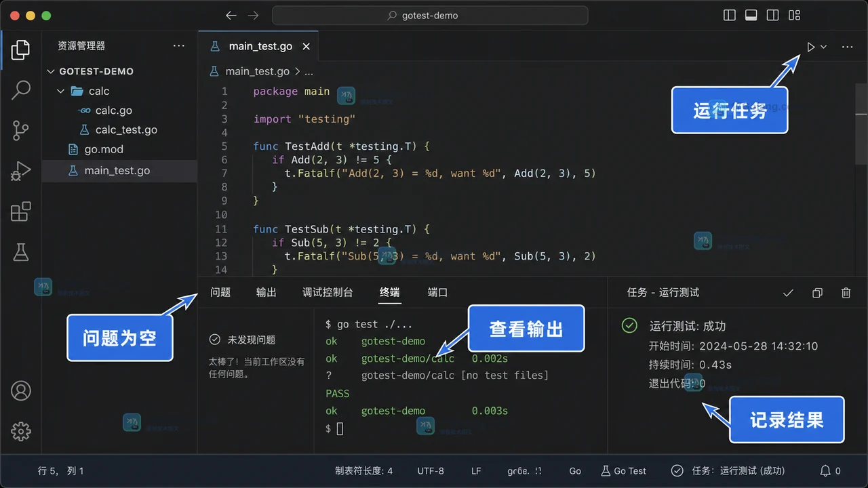Click the checkmark icon in task panel header
This screenshot has height=488, width=868.
(788, 293)
